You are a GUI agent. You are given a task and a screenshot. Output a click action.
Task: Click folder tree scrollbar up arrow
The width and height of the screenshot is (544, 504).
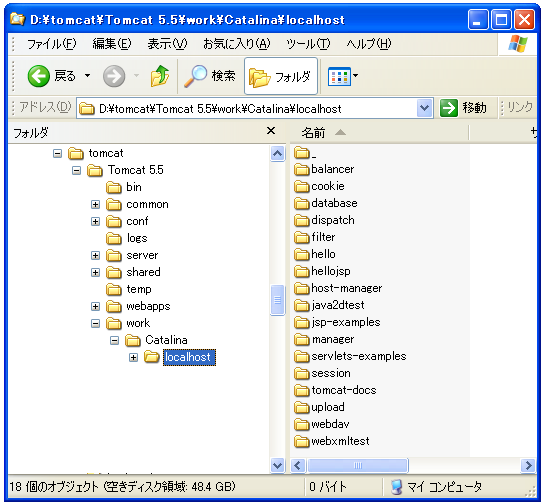(277, 153)
